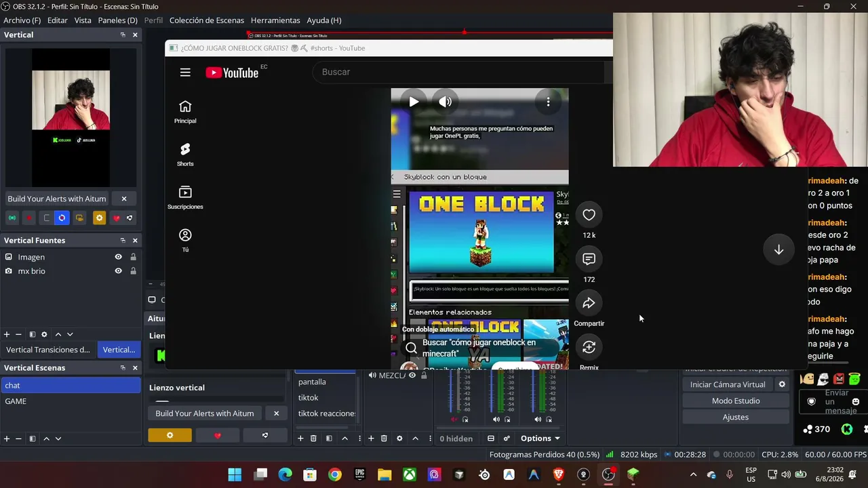Toggle the vertical stream button in Vertical dock
Viewport: 868px width, 488px height.
[x=12, y=218]
